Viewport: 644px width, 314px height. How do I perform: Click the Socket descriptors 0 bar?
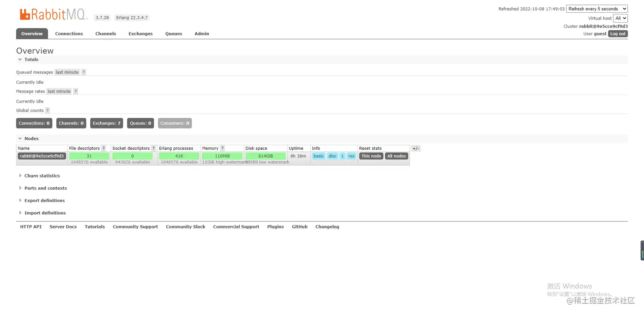pyautogui.click(x=132, y=156)
